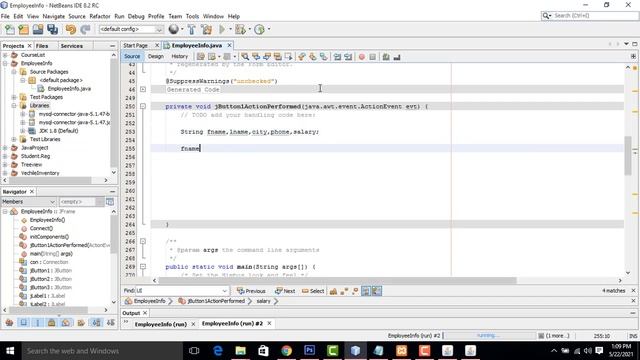Open the Run Project dropdown arrow

(230, 29)
